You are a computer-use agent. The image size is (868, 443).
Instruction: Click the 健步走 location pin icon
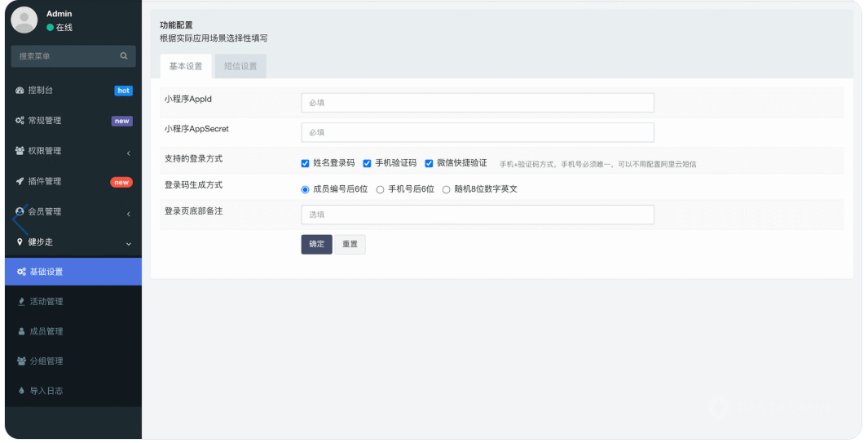(20, 242)
